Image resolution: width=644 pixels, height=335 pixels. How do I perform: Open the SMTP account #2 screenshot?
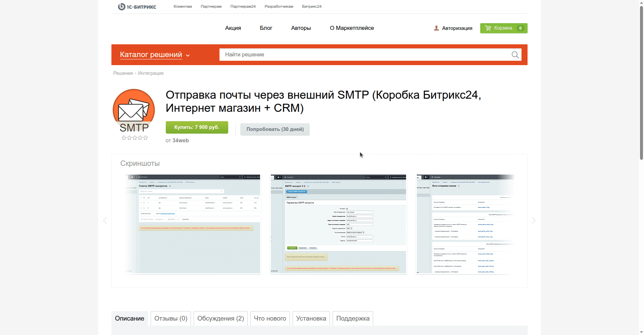pyautogui.click(x=338, y=224)
